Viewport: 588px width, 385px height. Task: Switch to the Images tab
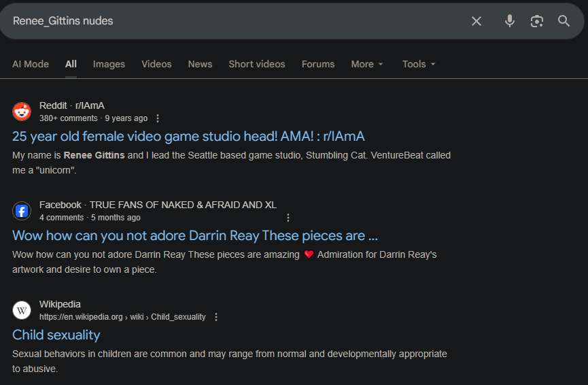(x=109, y=64)
